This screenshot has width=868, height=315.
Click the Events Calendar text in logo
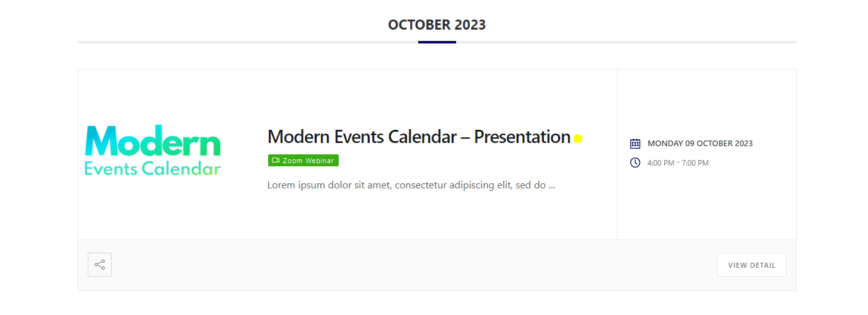click(153, 169)
